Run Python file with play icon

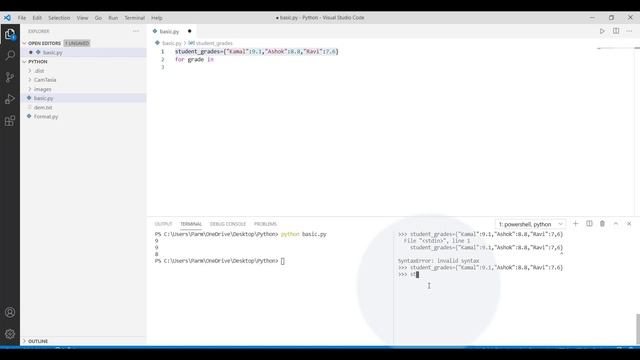602,31
